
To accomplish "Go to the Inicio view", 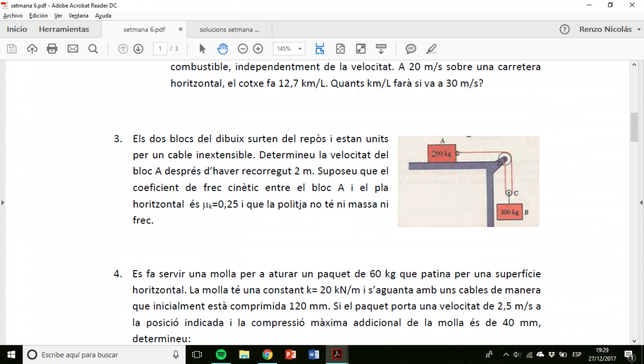I will 17,29.
